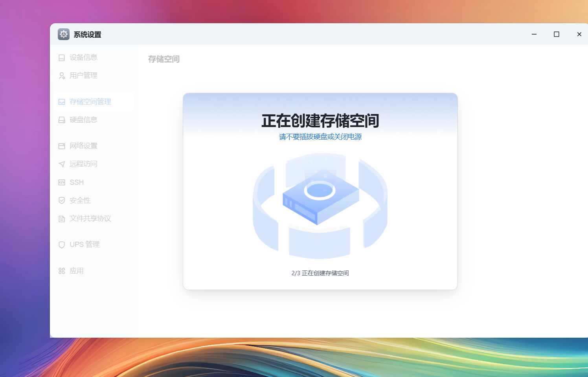Click the 用户管理 user icon
588x377 pixels.
pyautogui.click(x=62, y=76)
